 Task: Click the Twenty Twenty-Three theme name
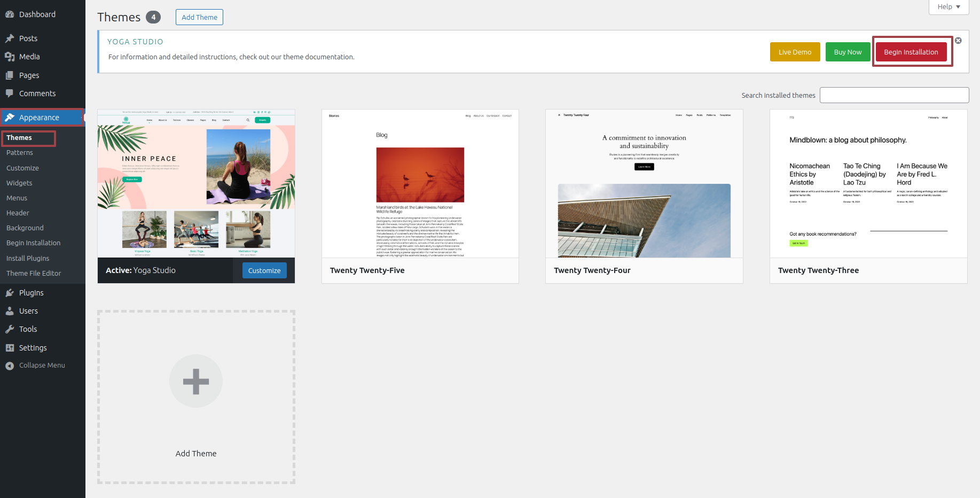818,270
